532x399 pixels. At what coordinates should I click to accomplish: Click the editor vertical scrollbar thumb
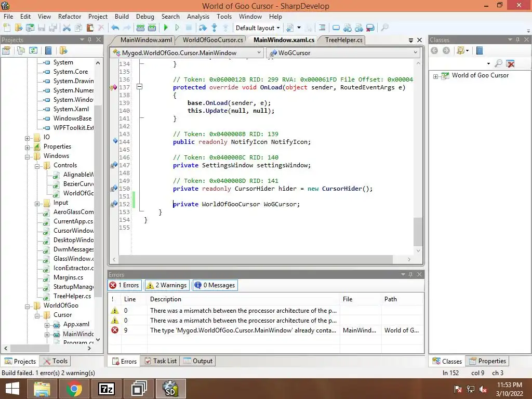(418, 232)
